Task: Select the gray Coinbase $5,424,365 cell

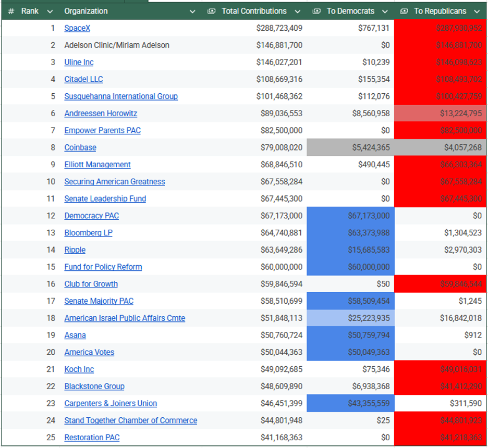Action: [350, 147]
